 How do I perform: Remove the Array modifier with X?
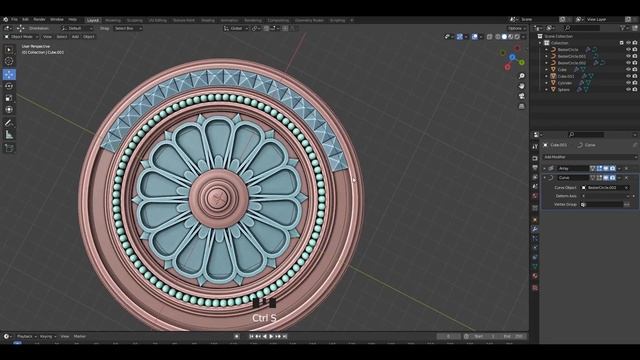[627, 168]
